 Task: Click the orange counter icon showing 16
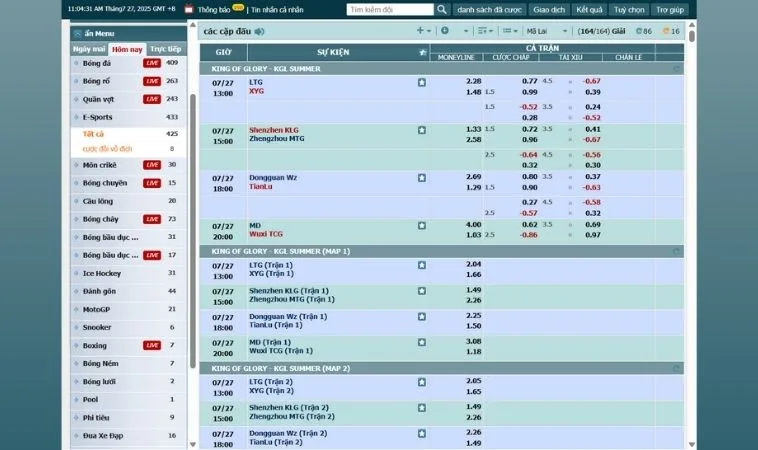[x=668, y=31]
